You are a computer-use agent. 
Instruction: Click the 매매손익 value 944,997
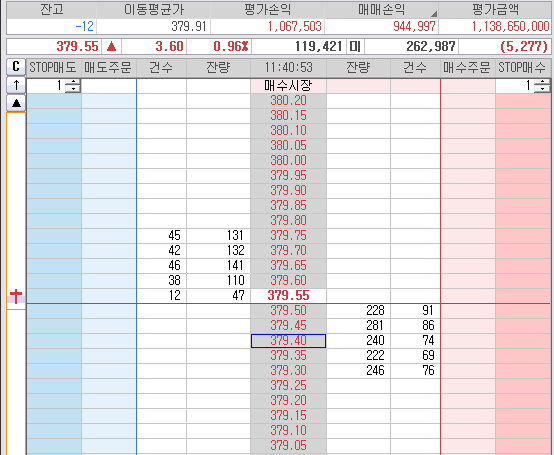click(414, 26)
